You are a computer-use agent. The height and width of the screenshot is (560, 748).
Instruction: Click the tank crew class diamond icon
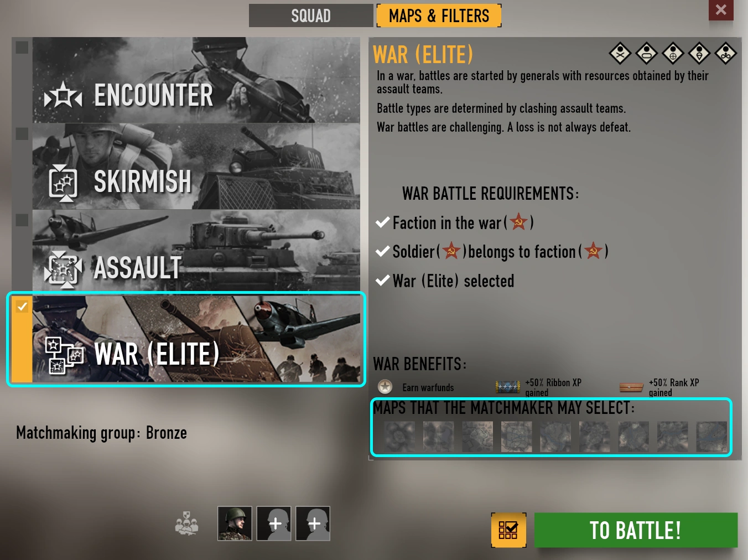647,54
